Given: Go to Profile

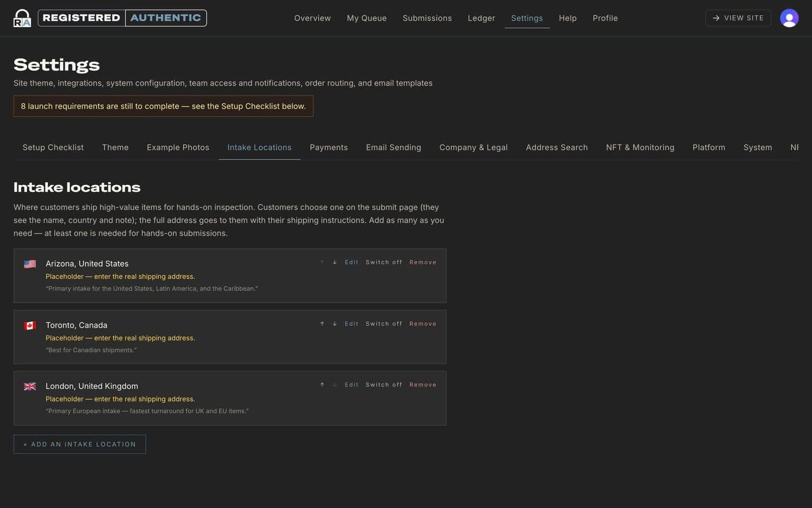Looking at the screenshot, I should tap(605, 18).
